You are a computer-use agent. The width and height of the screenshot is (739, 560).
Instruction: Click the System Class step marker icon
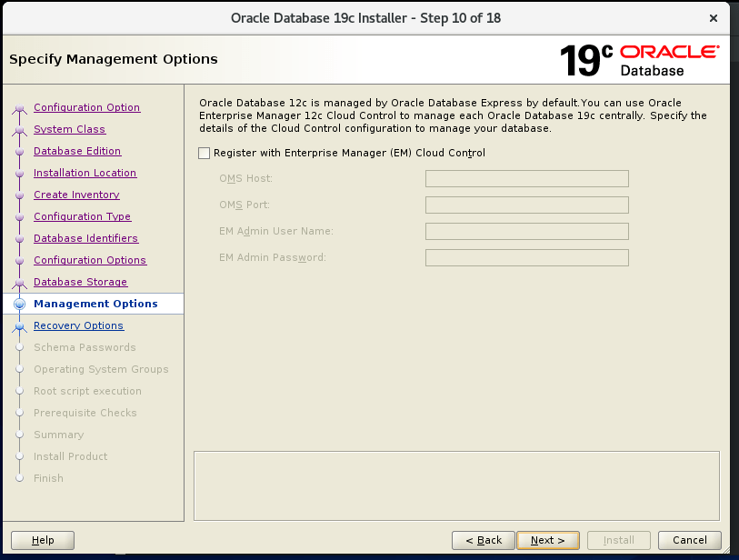(x=19, y=130)
